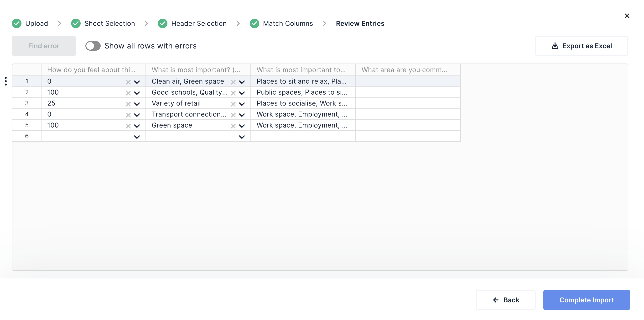The height and width of the screenshot is (320, 644).
Task: Open the three-dot row options menu
Action: (x=5, y=81)
